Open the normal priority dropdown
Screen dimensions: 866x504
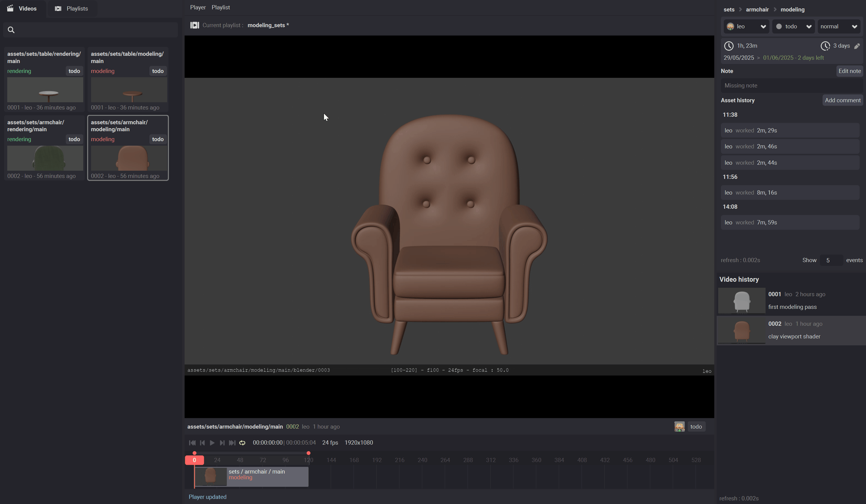tap(839, 27)
